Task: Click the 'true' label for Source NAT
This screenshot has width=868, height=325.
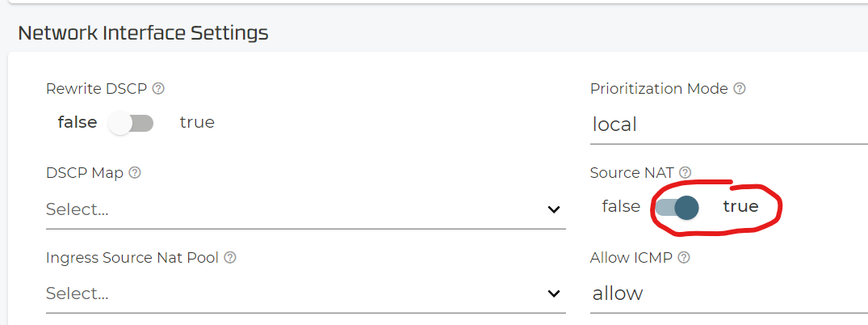Action: [x=740, y=207]
